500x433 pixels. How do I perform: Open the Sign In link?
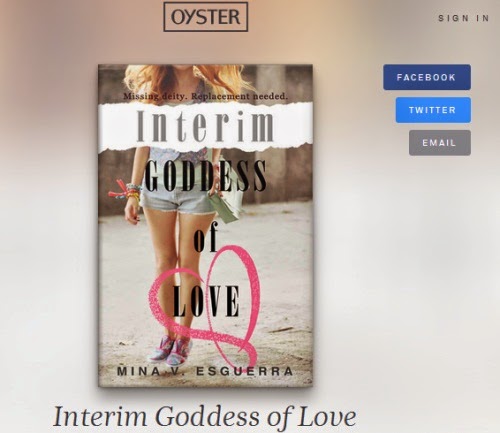tap(464, 18)
